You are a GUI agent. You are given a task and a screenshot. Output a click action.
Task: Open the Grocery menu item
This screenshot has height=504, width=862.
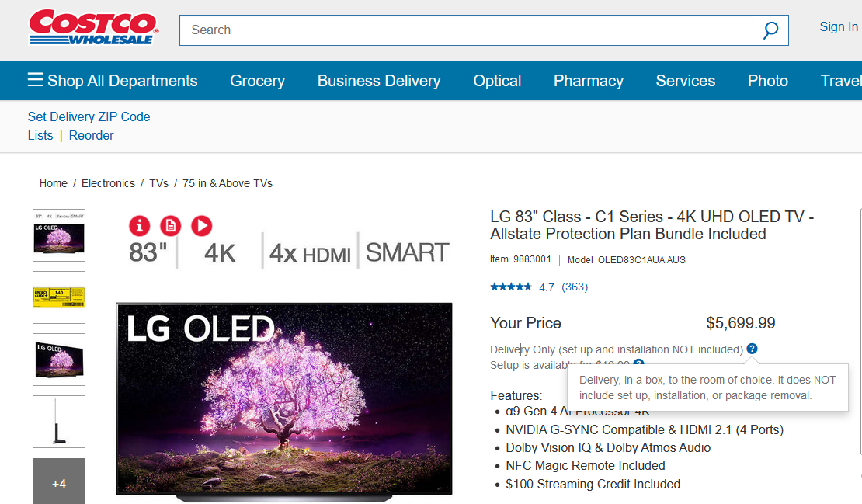tap(257, 81)
